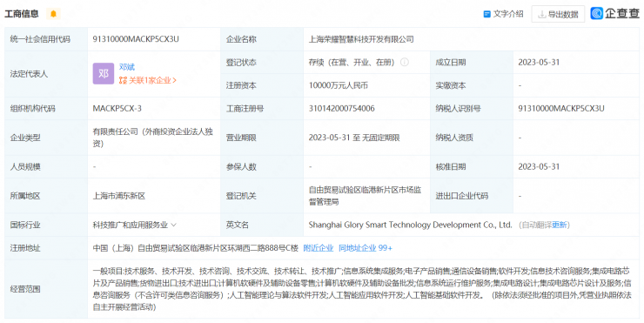
Task: Select the credit code 91310000MACKP5CX3U in first row
Action: click(x=136, y=39)
